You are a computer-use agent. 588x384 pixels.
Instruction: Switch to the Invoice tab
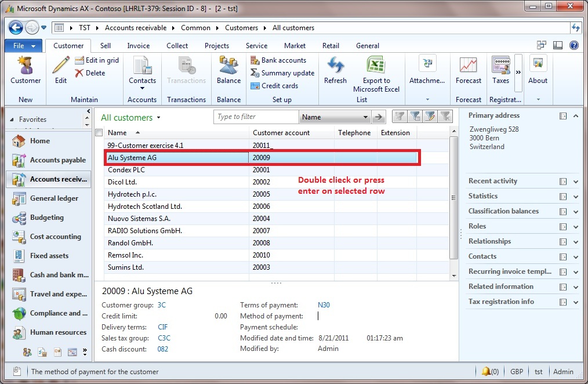tap(139, 46)
